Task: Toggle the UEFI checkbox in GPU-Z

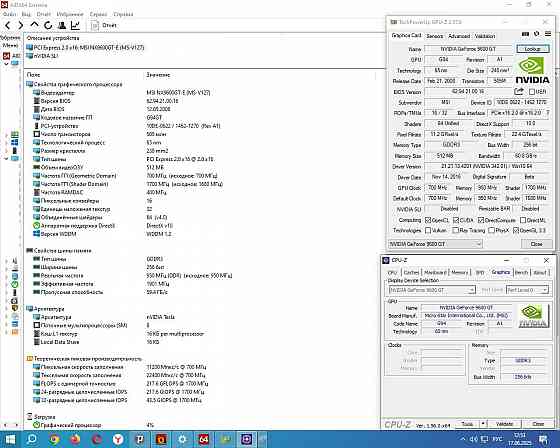Action: click(532, 92)
